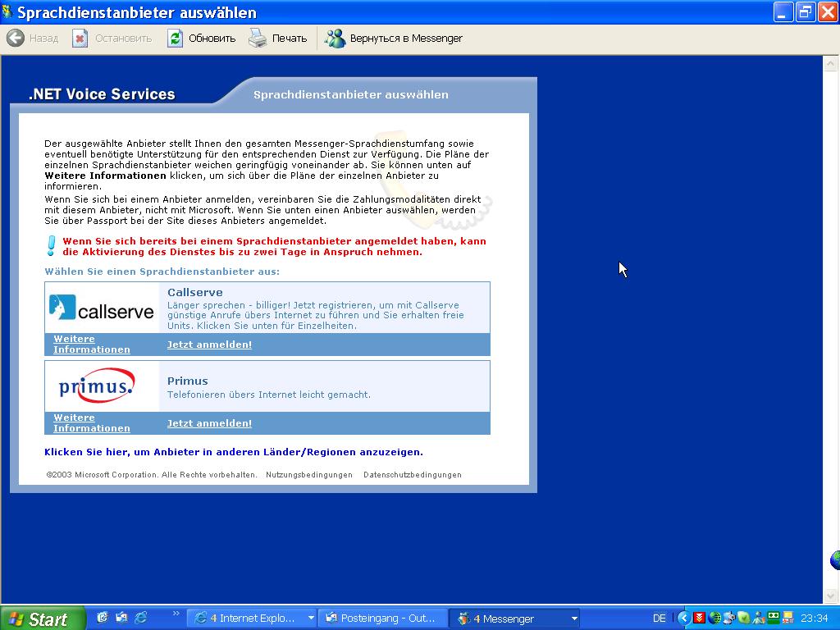Screen dimensions: 840x630
Task: Click the window title bar Messenger icon
Action: pyautogui.click(x=7, y=11)
